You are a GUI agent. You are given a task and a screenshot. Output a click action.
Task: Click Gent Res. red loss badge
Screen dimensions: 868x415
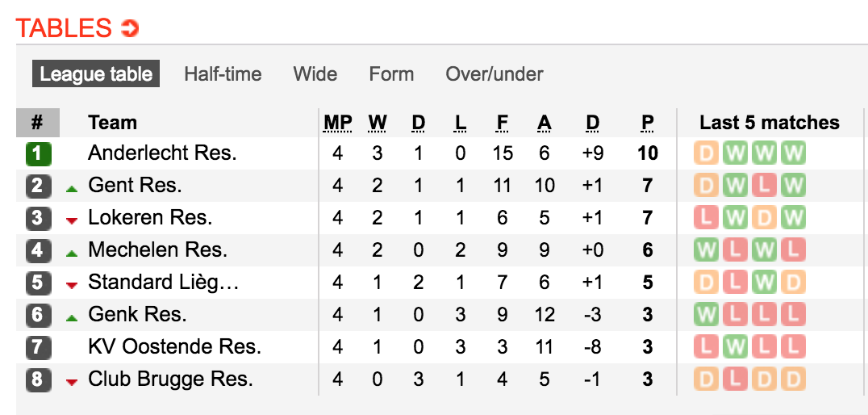coord(764,186)
